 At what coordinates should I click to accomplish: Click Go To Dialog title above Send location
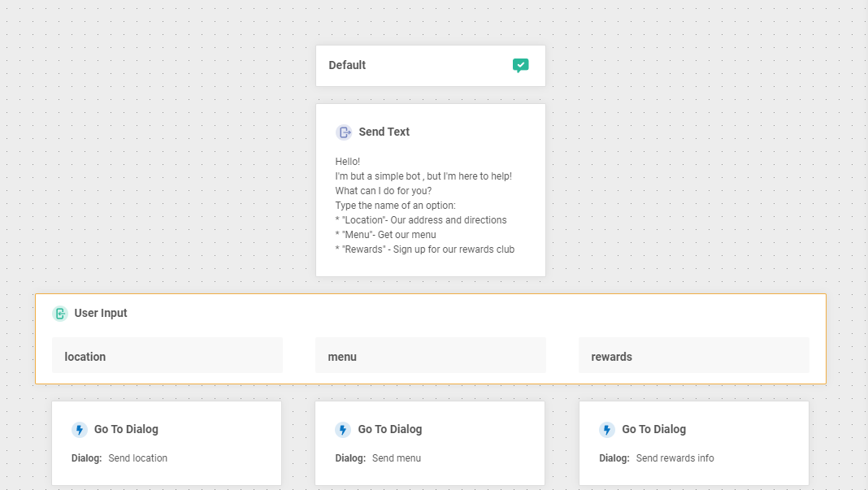tap(126, 430)
